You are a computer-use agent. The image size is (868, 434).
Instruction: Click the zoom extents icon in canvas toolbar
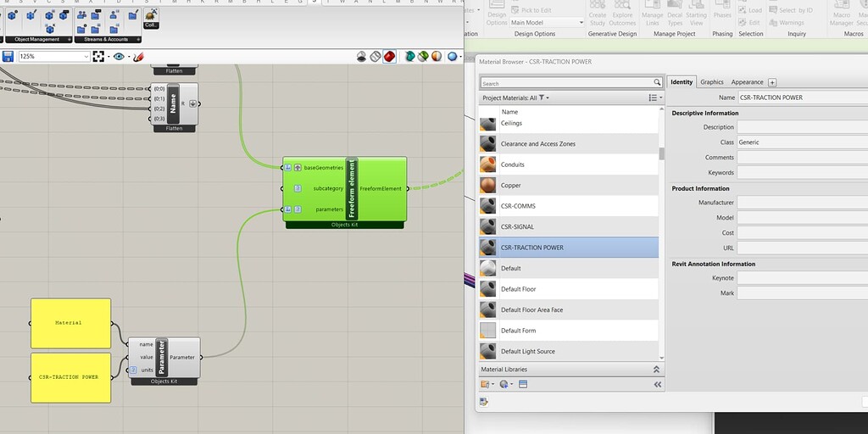(x=98, y=57)
